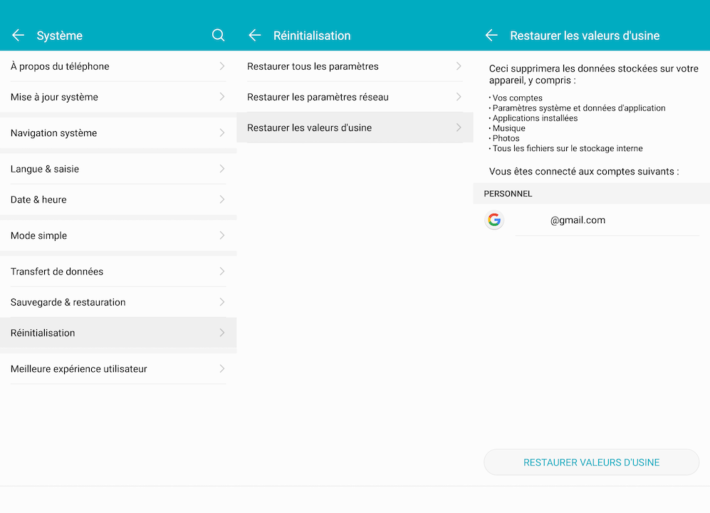The height and width of the screenshot is (513, 710).
Task: Open search with the magnifier icon
Action: (x=218, y=35)
